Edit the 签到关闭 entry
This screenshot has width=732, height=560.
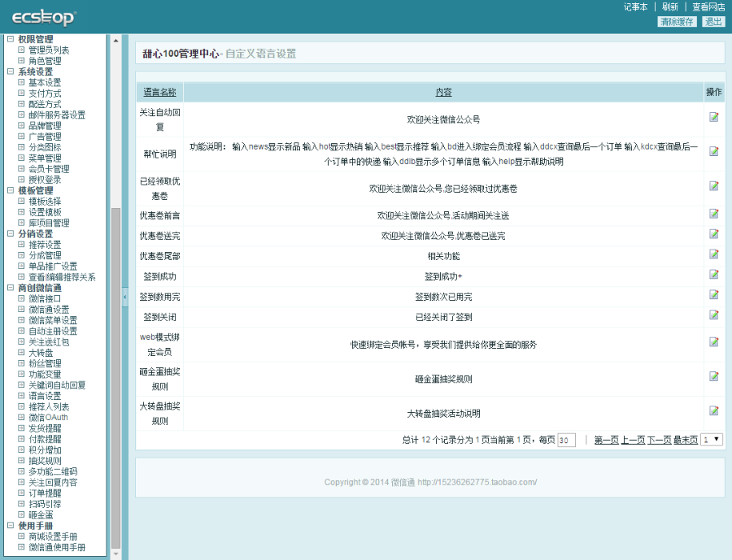pos(714,315)
